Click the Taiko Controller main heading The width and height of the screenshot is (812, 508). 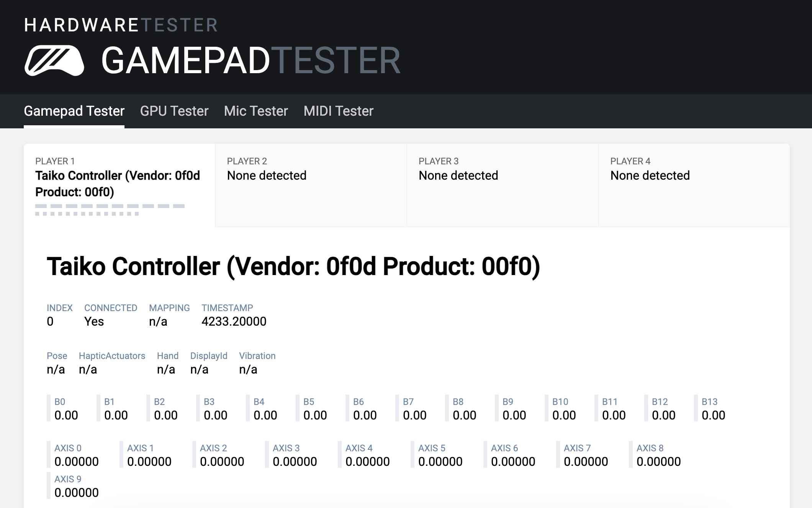click(293, 267)
